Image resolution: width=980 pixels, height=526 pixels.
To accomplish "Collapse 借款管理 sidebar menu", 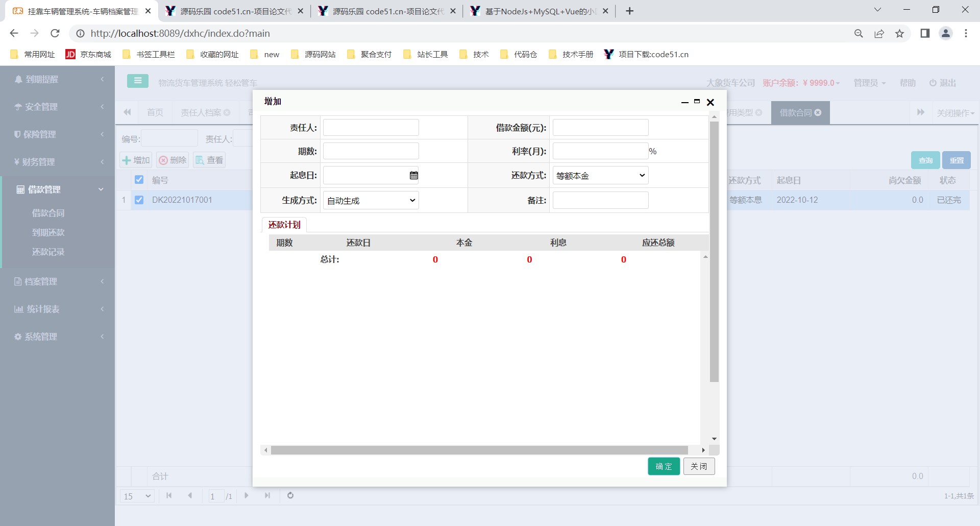I will click(57, 189).
